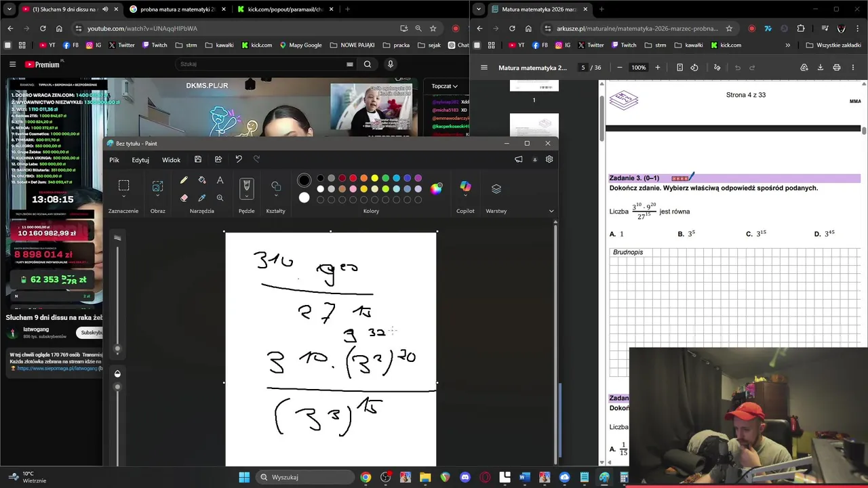The height and width of the screenshot is (488, 868).
Task: Expand the Zaznaczenie selection dropdown
Action: click(123, 197)
